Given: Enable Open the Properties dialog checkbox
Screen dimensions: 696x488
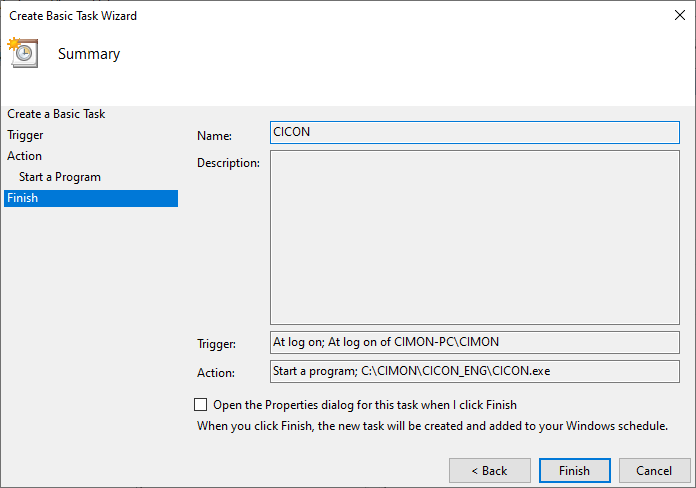Looking at the screenshot, I should tap(201, 405).
